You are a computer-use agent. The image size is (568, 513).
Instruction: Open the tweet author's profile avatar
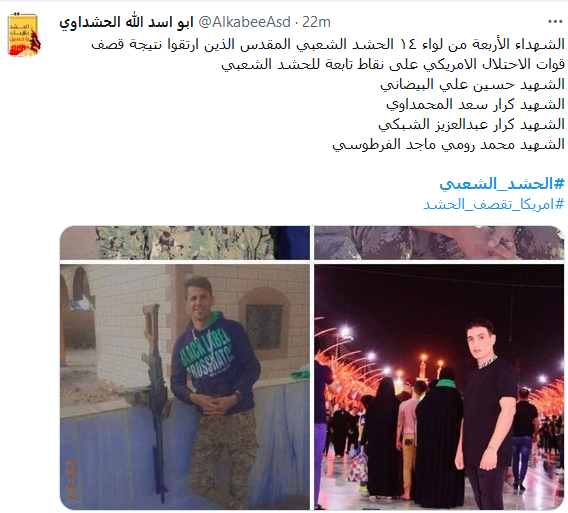pos(23,35)
